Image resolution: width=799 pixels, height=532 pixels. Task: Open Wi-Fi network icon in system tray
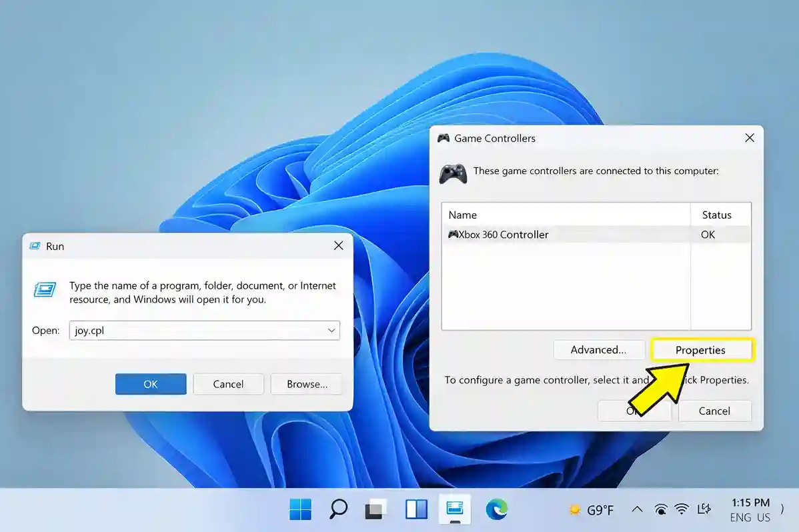pyautogui.click(x=682, y=510)
